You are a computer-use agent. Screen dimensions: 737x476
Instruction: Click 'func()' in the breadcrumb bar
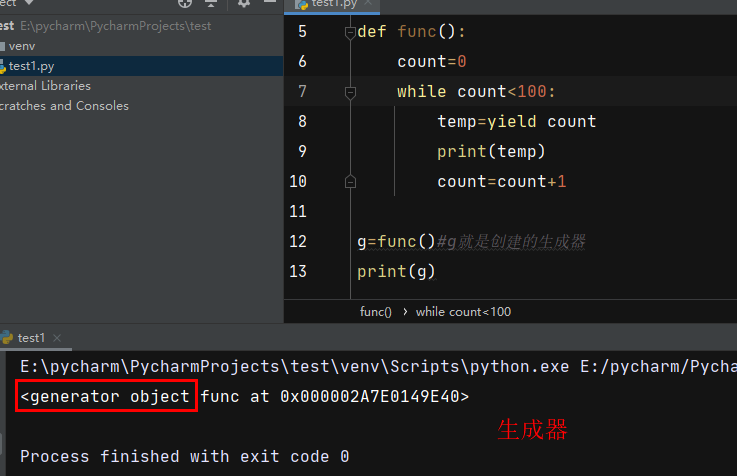pos(376,312)
